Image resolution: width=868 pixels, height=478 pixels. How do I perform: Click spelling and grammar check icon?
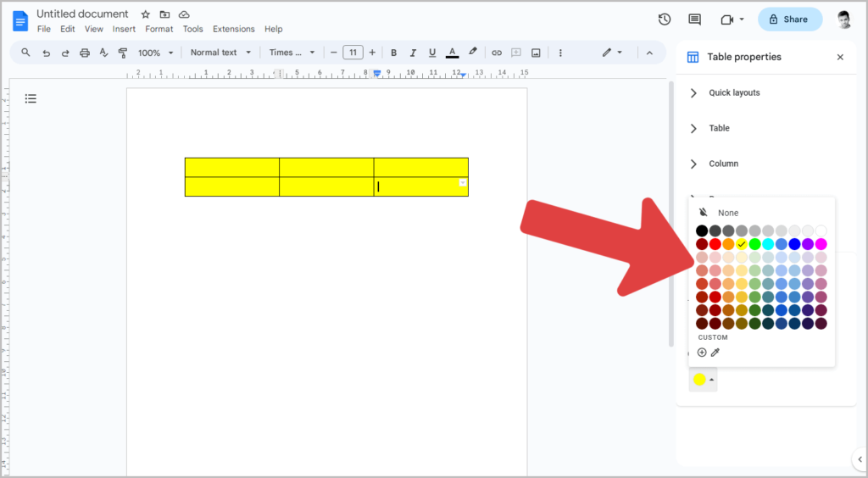[103, 53]
